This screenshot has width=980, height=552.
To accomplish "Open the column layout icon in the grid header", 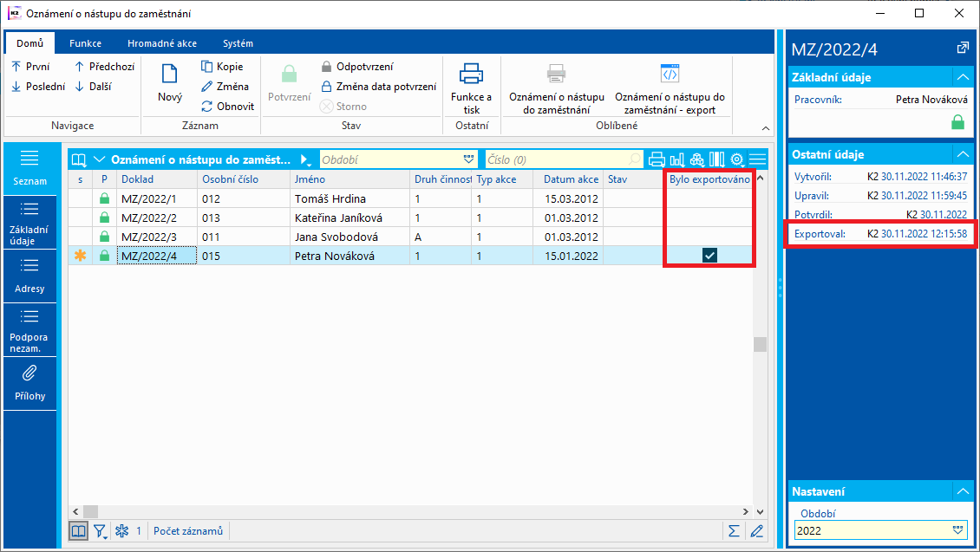I will point(716,159).
